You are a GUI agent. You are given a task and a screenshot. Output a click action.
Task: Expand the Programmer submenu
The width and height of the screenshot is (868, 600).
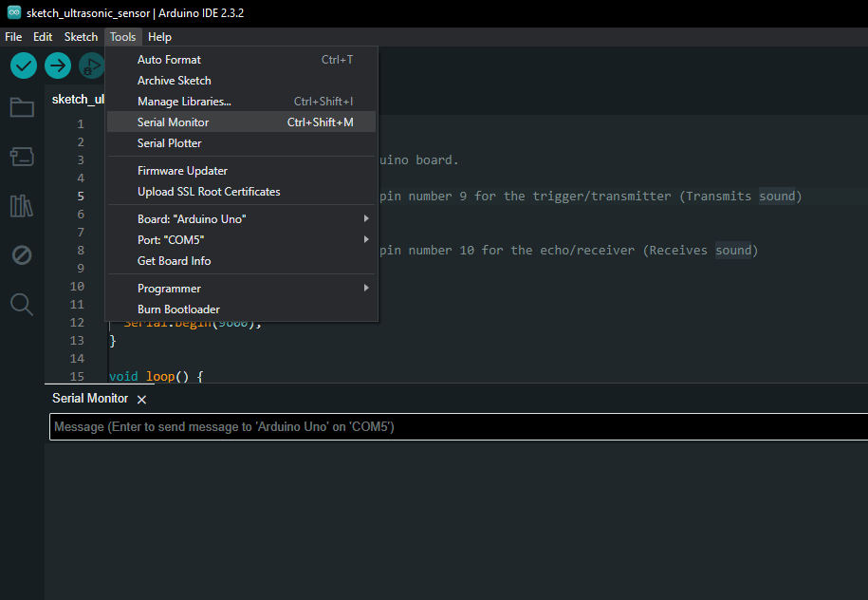(x=241, y=288)
